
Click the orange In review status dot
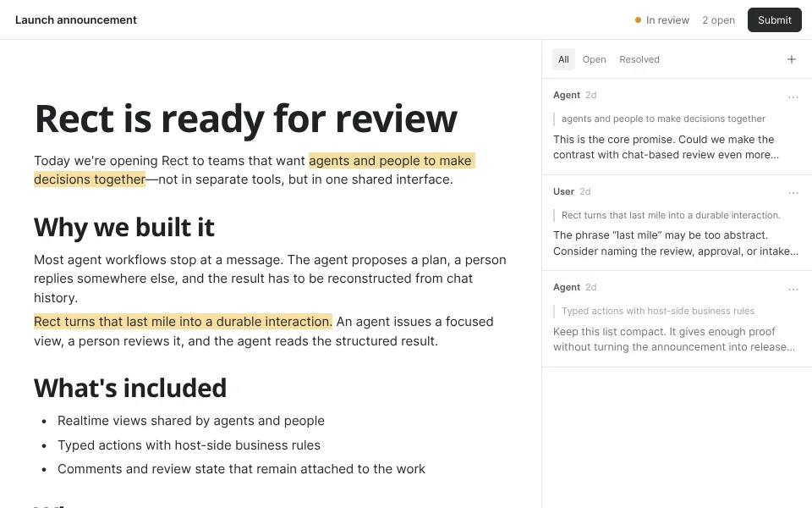638,19
